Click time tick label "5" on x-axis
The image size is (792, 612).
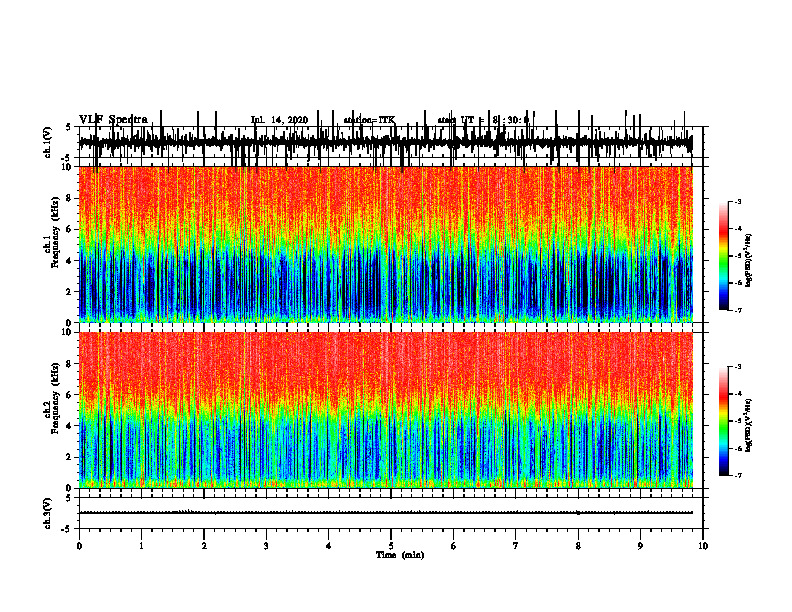(x=391, y=546)
